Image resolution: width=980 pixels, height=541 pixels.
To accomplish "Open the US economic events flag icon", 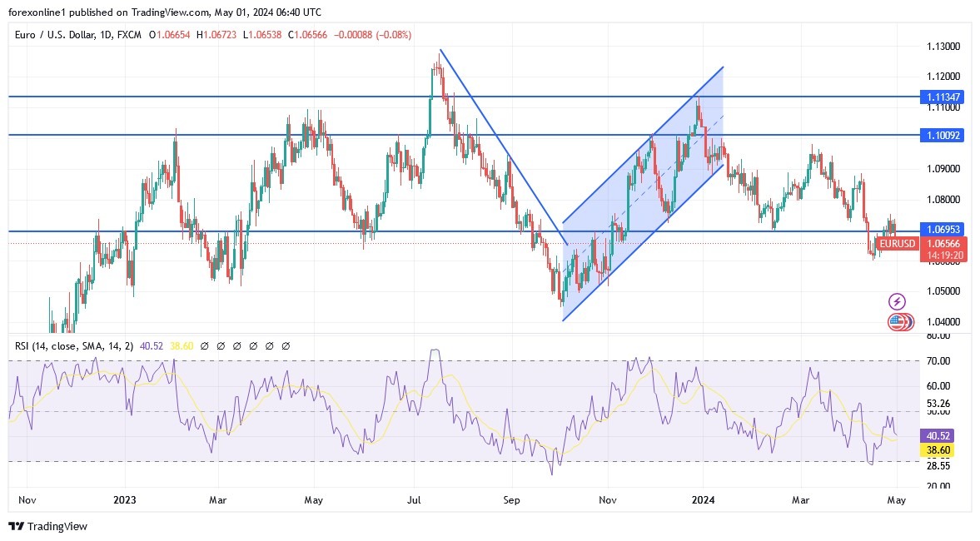I will click(x=898, y=320).
